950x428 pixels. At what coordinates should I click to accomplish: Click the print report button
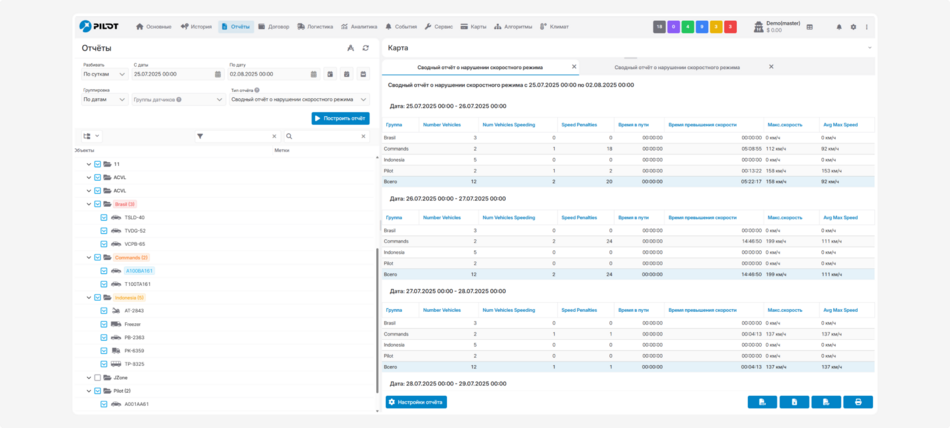(x=858, y=402)
